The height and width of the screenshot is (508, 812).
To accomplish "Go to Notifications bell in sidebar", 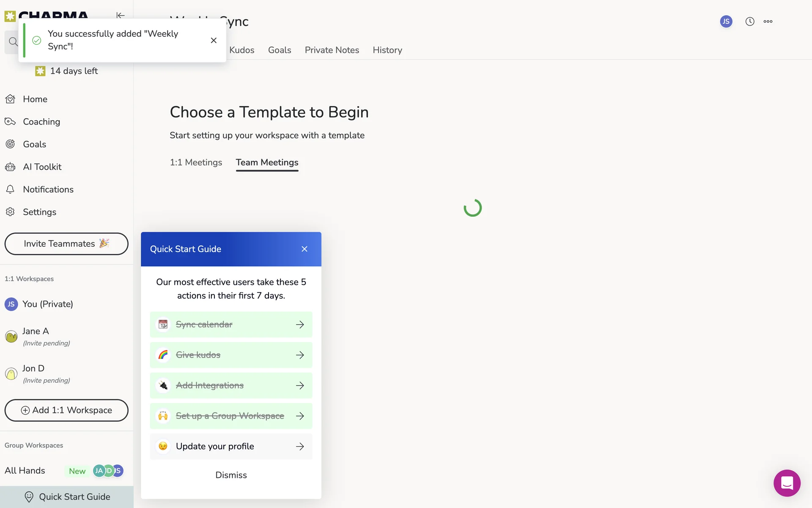I will coord(10,189).
